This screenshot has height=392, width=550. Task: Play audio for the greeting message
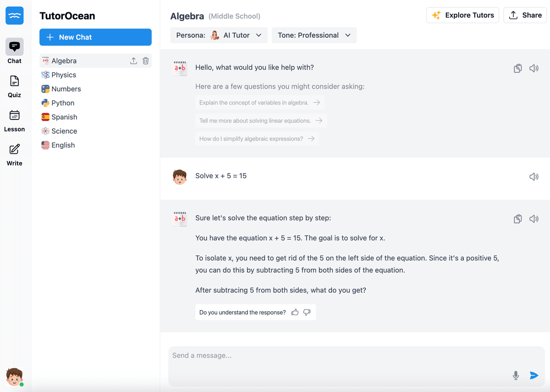coord(534,68)
